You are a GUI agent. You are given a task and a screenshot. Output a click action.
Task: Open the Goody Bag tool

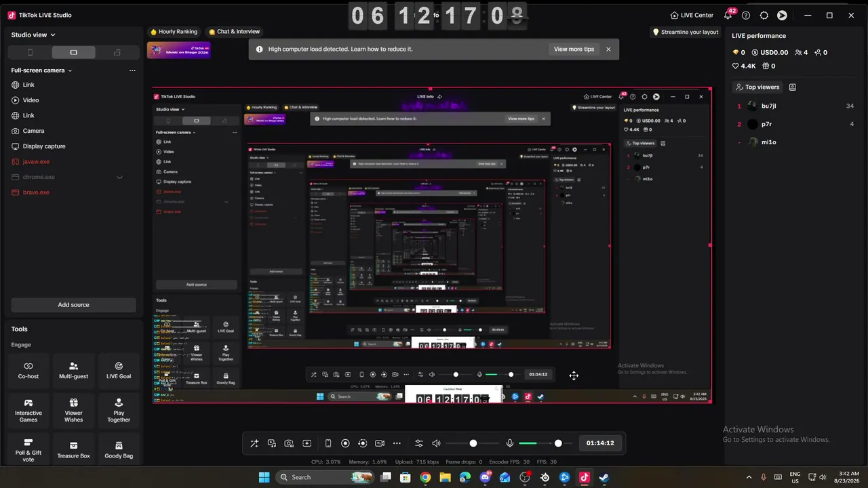(x=119, y=450)
